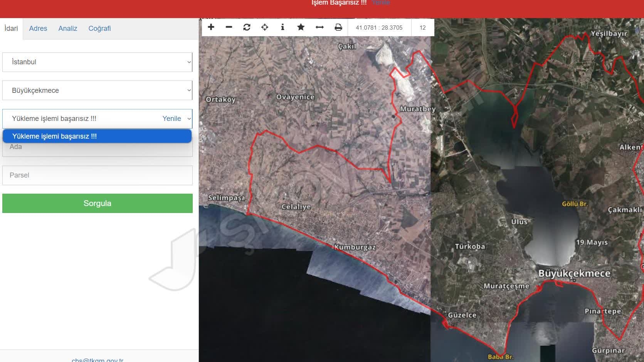The image size is (644, 362).
Task: Click the zoom out minus icon
Action: (x=229, y=27)
